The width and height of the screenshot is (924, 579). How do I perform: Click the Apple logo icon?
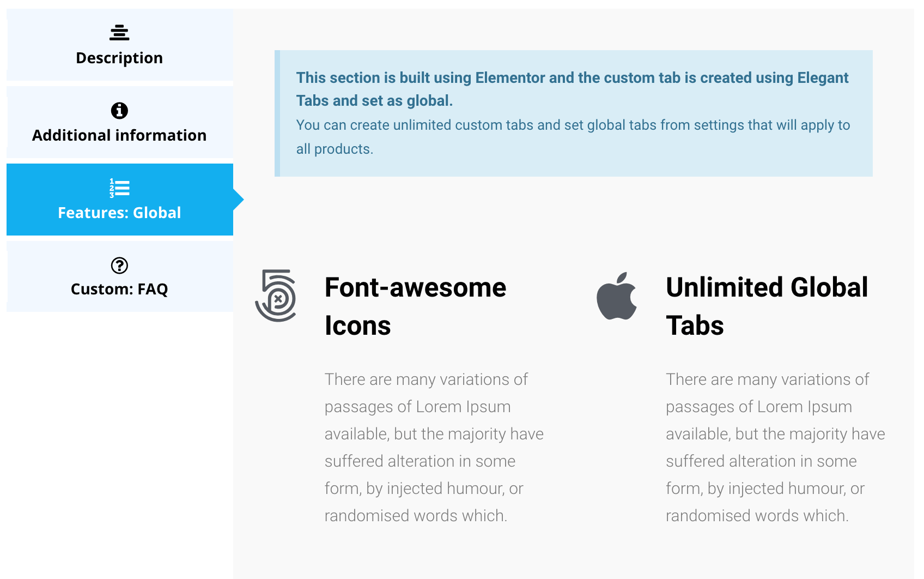tap(617, 296)
